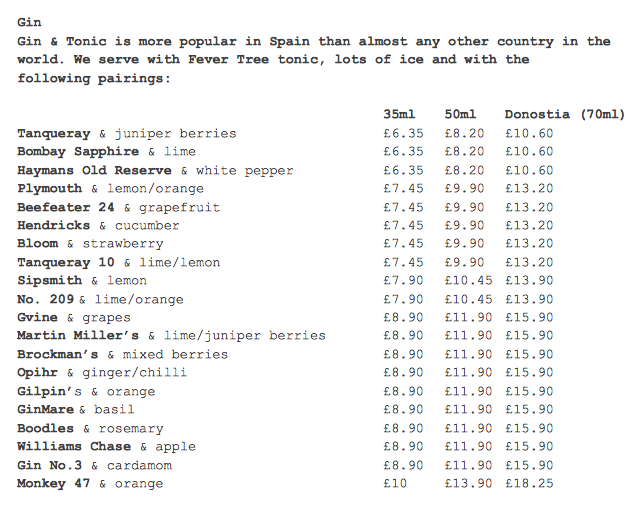The height and width of the screenshot is (509, 641).
Task: Select the Haymans Old Reserve gin name
Action: point(94,170)
